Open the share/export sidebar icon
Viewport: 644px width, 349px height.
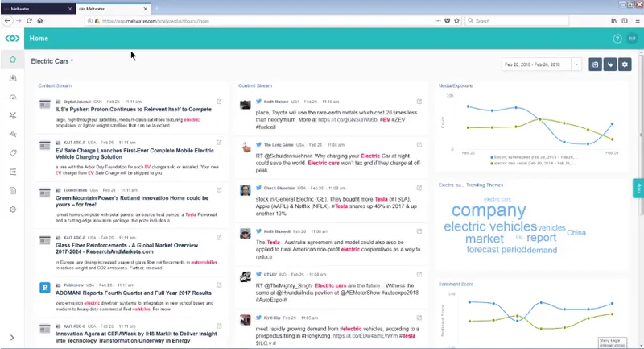13,172
